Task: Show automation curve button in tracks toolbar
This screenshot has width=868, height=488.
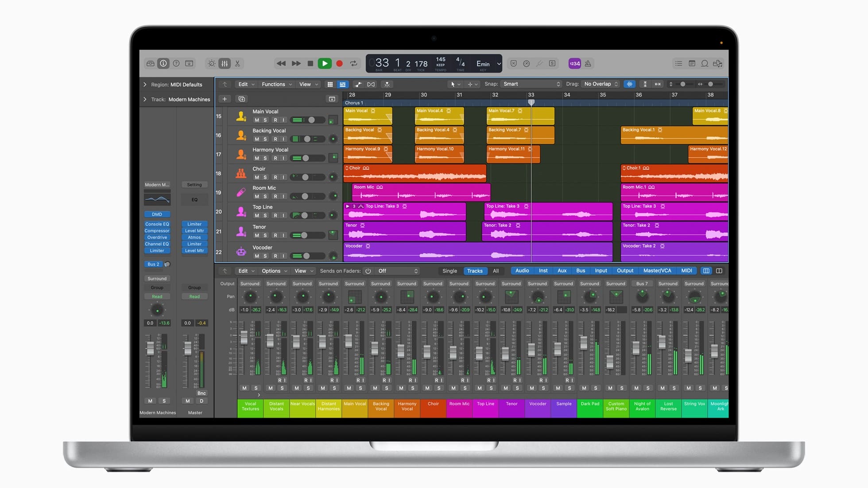Action: pyautogui.click(x=358, y=84)
